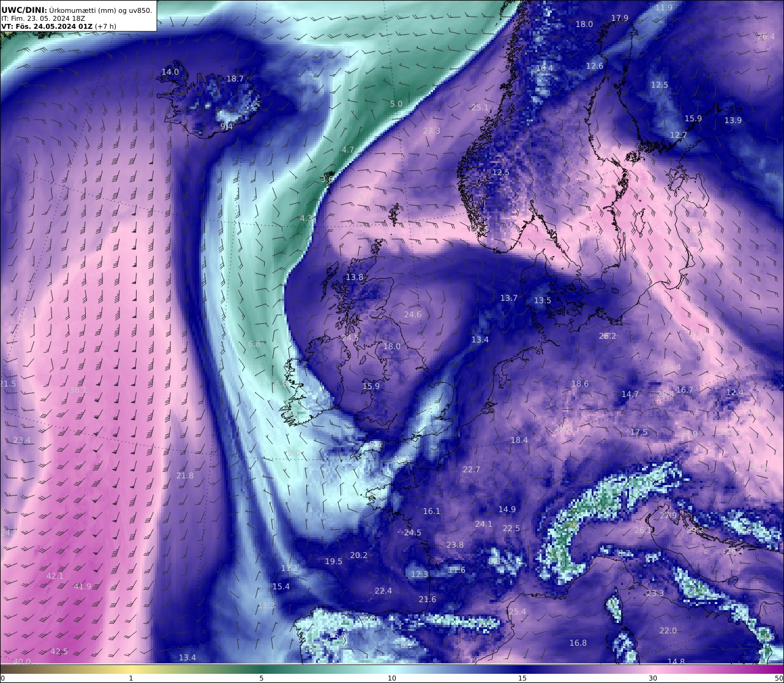Click the 16.8 value at the bottom
Screen dimensions: 784x683
click(578, 643)
